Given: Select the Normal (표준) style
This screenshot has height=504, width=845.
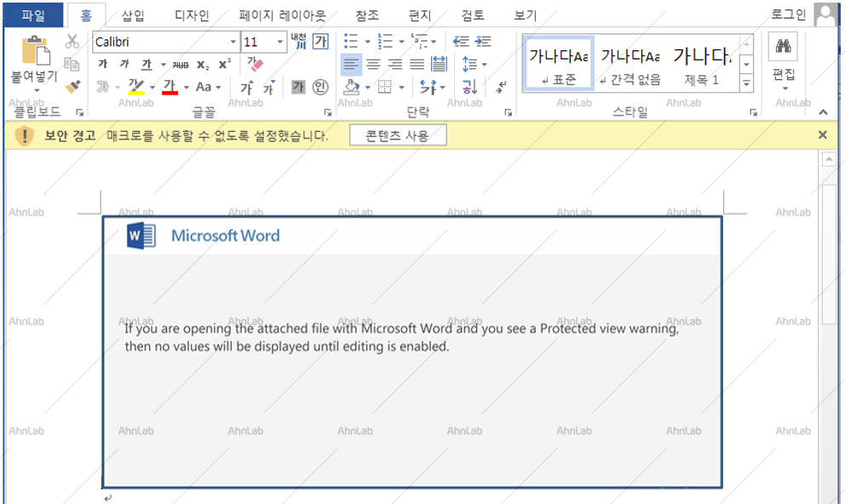Looking at the screenshot, I should coord(558,64).
